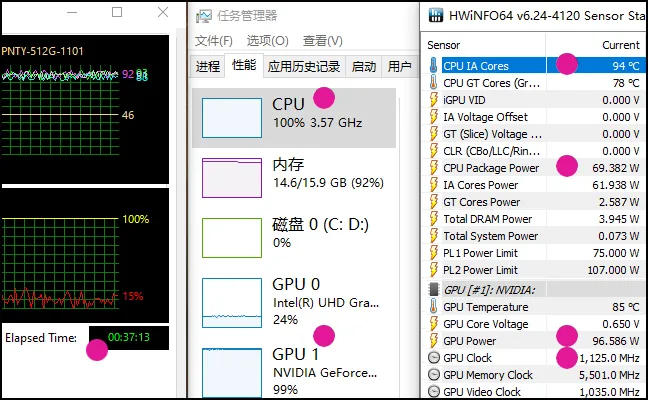Click the GPU Video Clock 1,035.0 MHz value
The width and height of the screenshot is (648, 400).
610,391
